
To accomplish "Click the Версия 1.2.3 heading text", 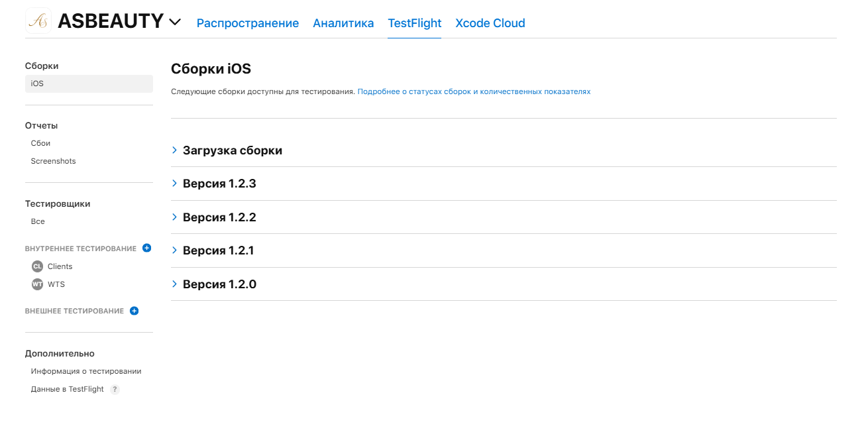I will pyautogui.click(x=219, y=184).
